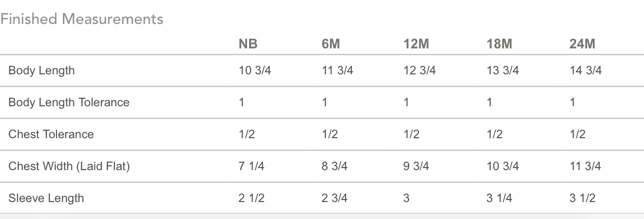Click the Chest Width (Laid Flat) label
This screenshot has height=219, width=644.
point(69,166)
